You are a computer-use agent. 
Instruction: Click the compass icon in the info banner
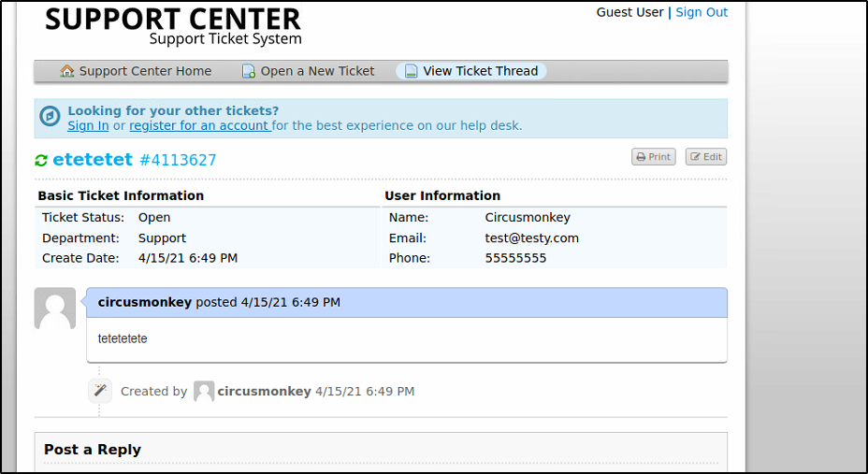(x=50, y=116)
